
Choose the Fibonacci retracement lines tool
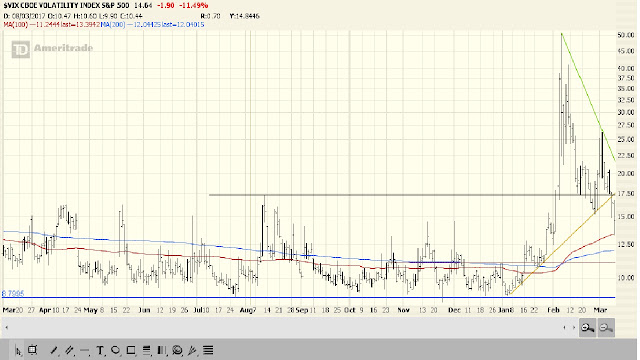point(147,350)
